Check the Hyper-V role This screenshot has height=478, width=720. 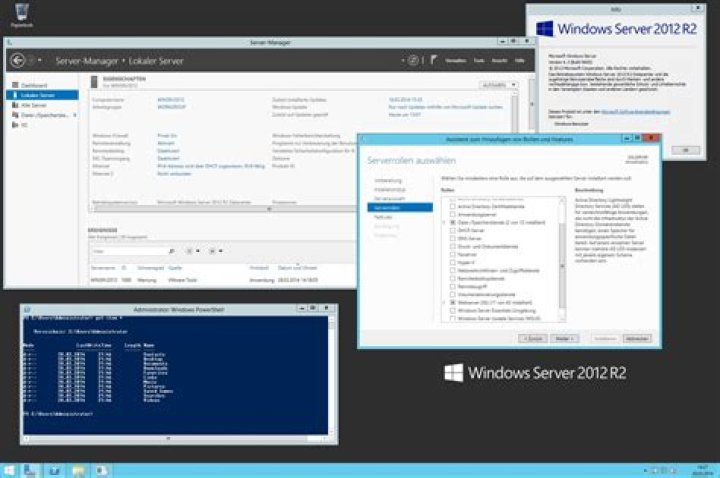pyautogui.click(x=452, y=263)
